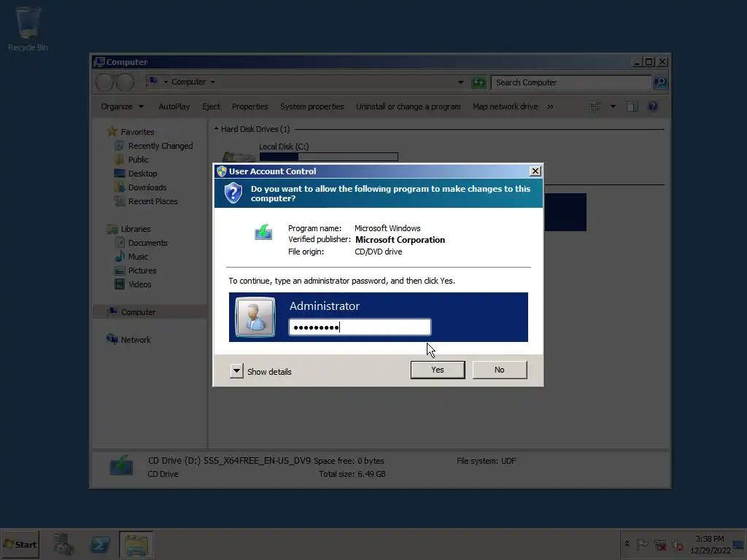
Task: Click volume tray icon
Action: 677,545
